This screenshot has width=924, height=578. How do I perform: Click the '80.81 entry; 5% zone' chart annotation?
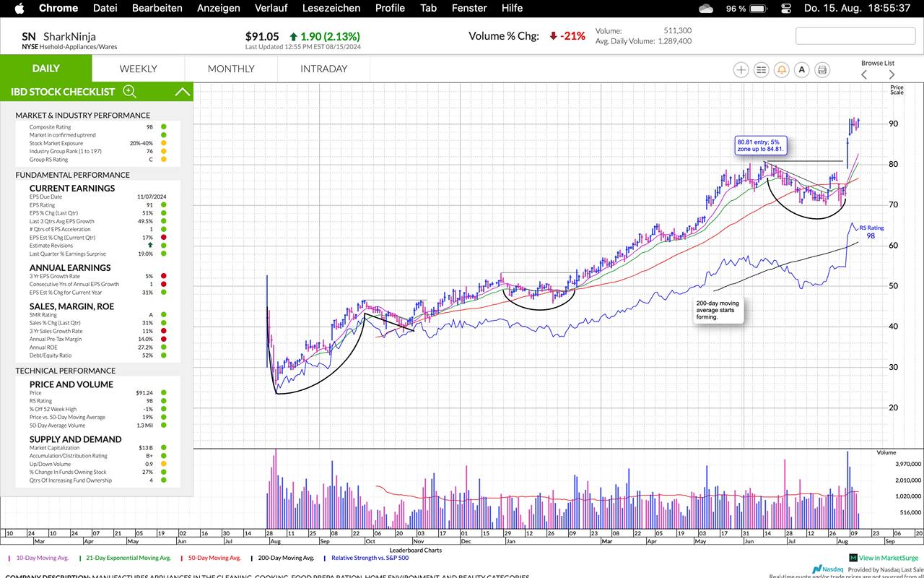pyautogui.click(x=759, y=144)
